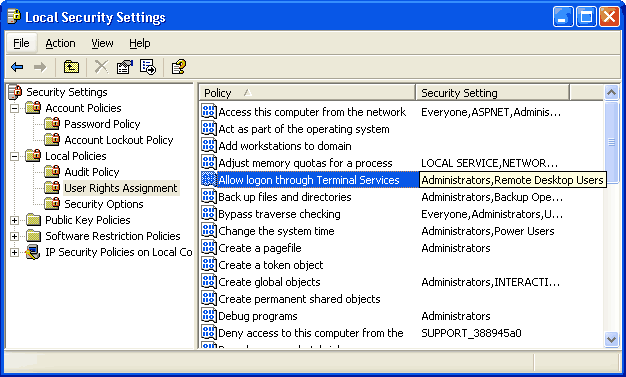Viewport: 626px width, 377px height.
Task: Select User Rights Assignment tree label
Action: point(121,188)
